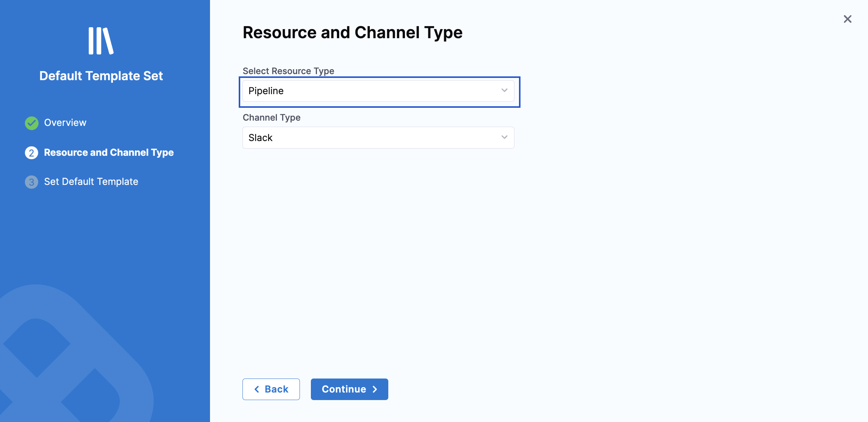Click the right chevron inside the Continue button
Screen dimensions: 868x422
(375, 389)
